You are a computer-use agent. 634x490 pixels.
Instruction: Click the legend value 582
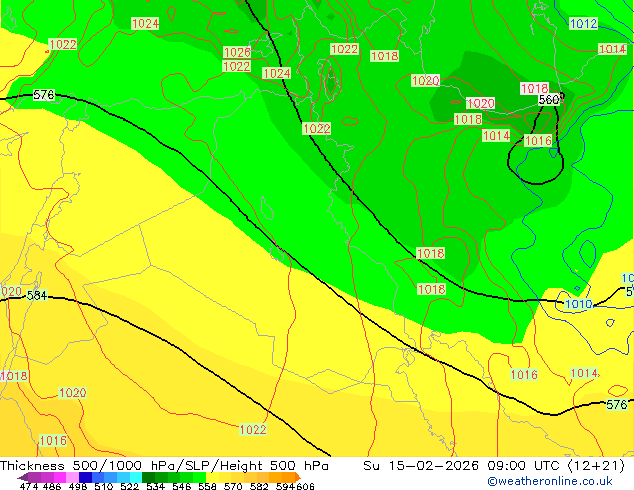pos(259,486)
